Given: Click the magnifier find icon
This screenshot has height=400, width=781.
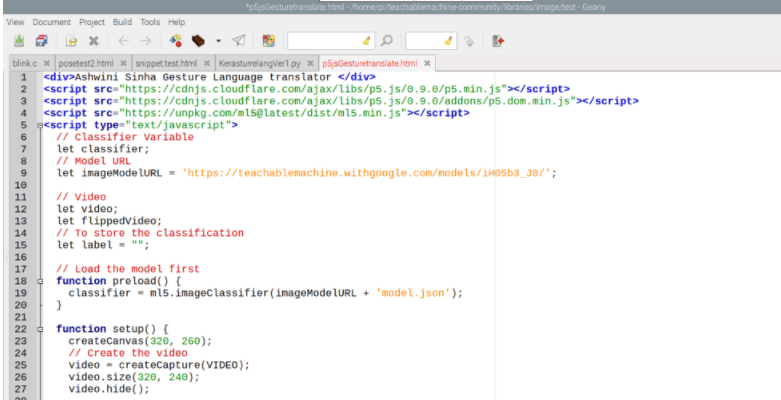Looking at the screenshot, I should [387, 41].
